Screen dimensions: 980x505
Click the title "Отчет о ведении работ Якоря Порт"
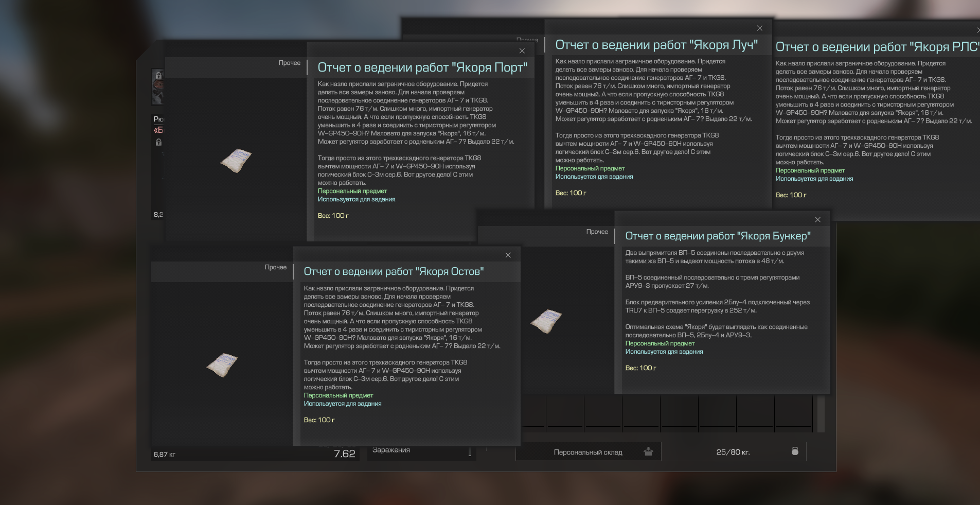click(x=422, y=67)
